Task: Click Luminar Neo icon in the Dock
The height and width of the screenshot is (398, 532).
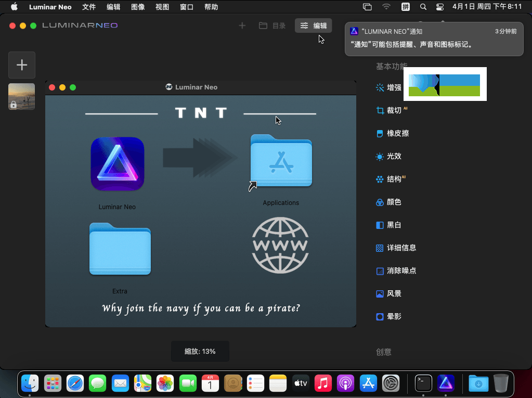Action: [x=446, y=383]
